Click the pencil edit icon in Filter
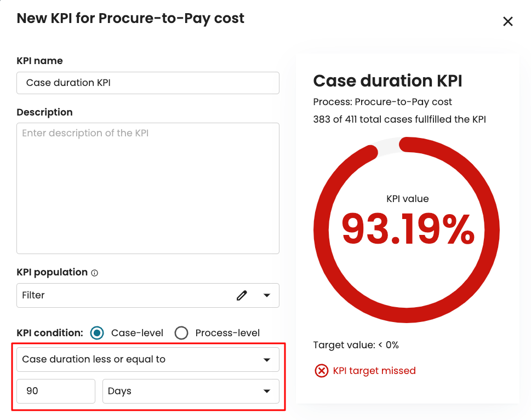531x420 pixels. [x=242, y=295]
